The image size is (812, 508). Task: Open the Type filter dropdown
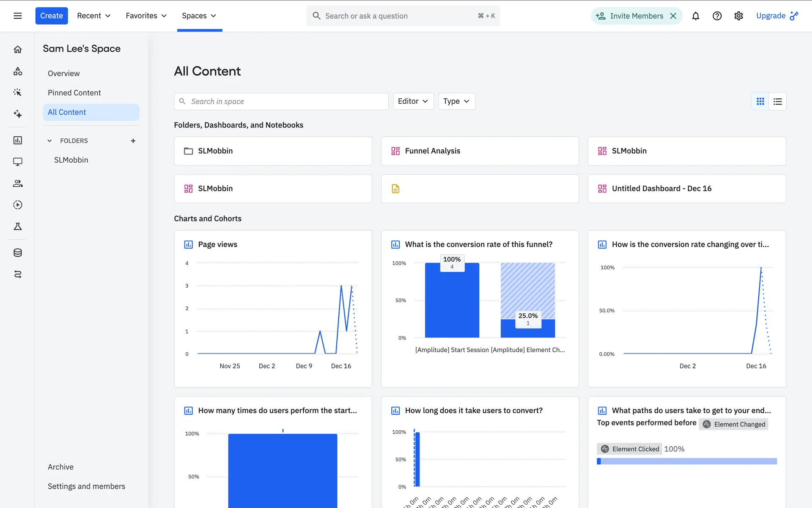[x=456, y=101]
